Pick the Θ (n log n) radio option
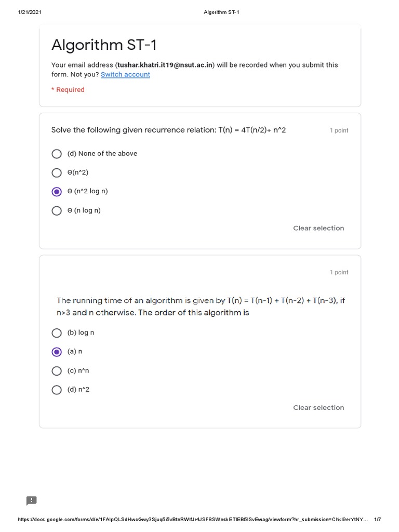399x532 pixels. coord(57,211)
